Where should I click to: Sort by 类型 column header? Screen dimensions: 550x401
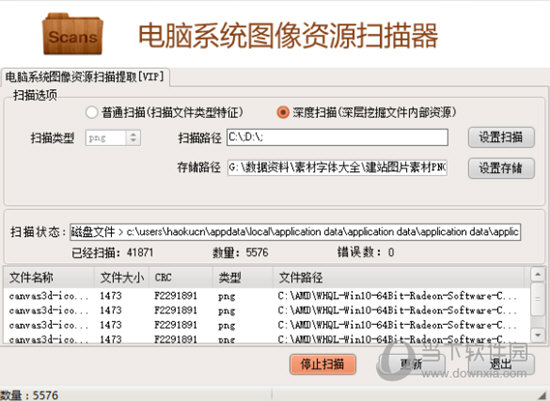243,278
